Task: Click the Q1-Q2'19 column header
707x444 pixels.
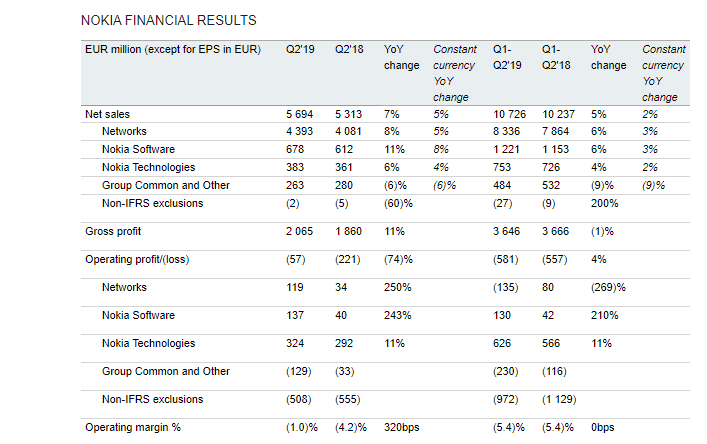Action: click(509, 57)
